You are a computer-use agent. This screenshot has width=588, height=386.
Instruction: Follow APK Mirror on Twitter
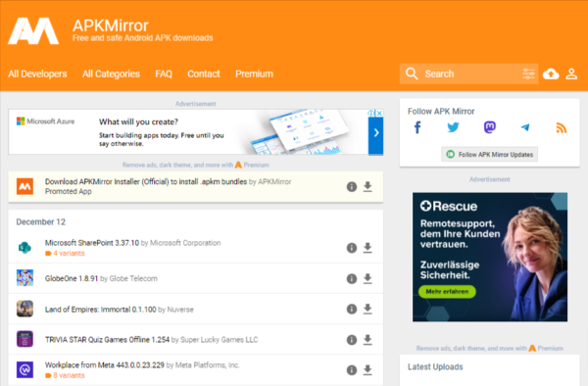[x=453, y=127]
